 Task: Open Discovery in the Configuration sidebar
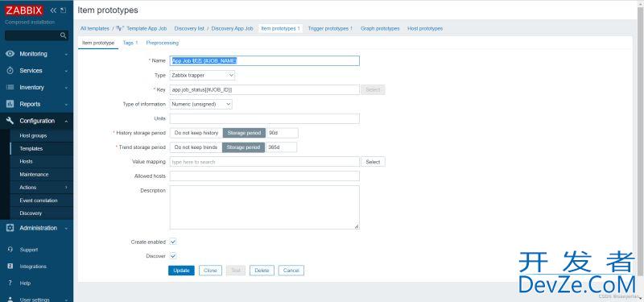point(31,213)
